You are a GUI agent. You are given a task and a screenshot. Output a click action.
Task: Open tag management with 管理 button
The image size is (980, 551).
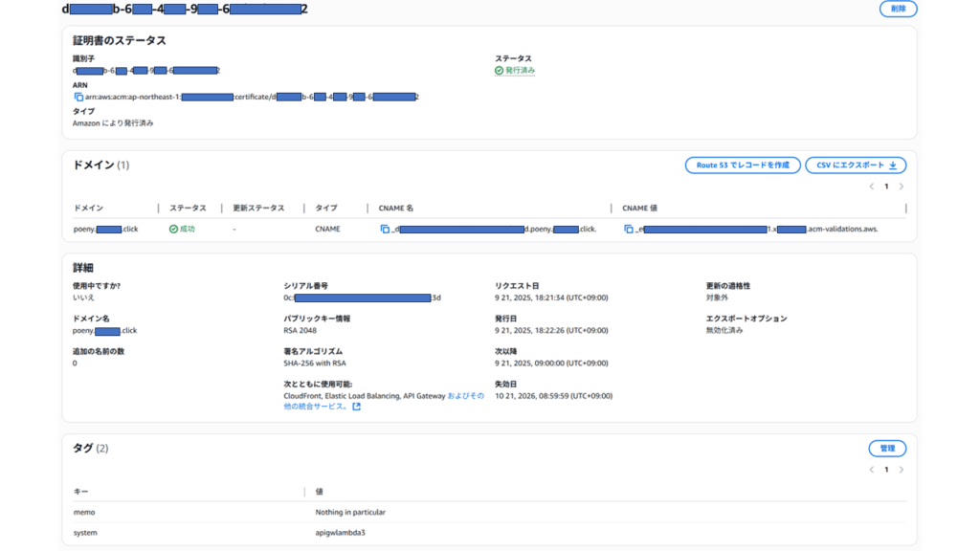click(887, 449)
